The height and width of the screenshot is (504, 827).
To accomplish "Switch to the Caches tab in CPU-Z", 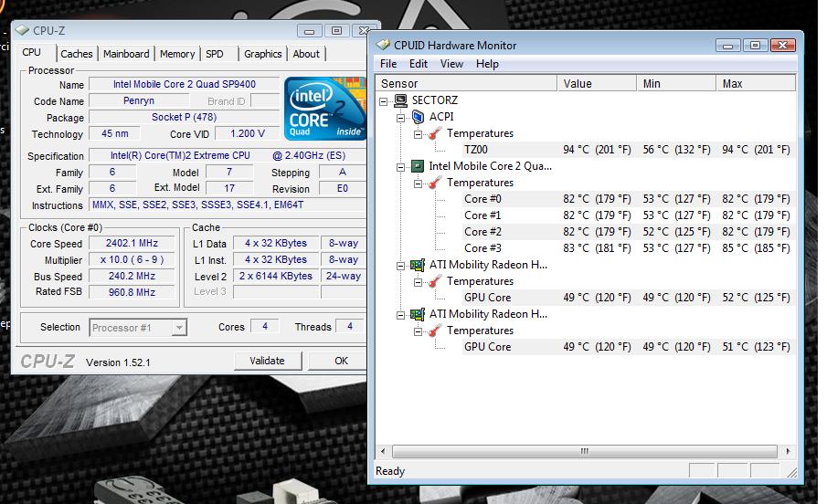I will 77,54.
